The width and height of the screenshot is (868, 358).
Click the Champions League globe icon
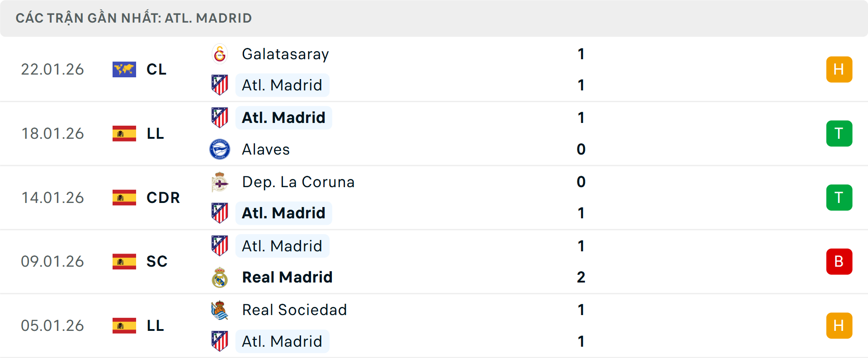124,69
